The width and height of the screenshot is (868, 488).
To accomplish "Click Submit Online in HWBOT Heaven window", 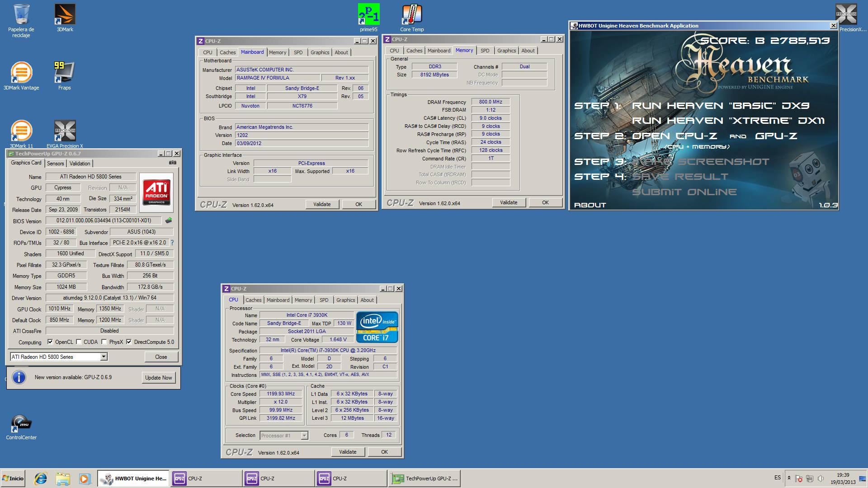I will coord(684,192).
